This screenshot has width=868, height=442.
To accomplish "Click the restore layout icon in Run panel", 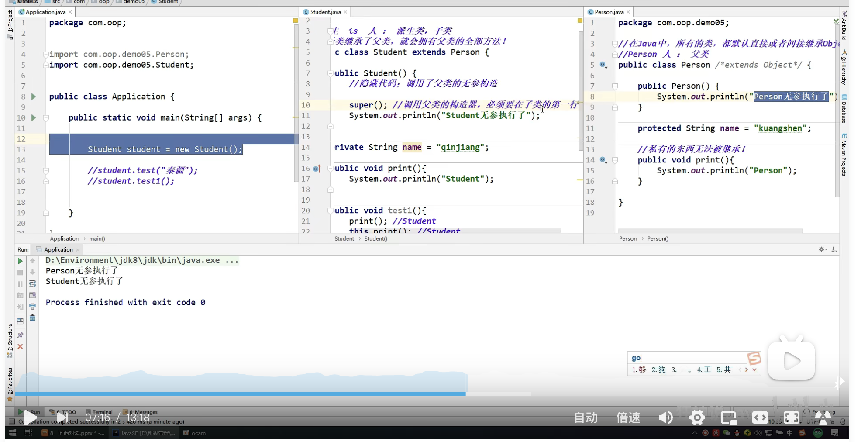I will point(20,321).
